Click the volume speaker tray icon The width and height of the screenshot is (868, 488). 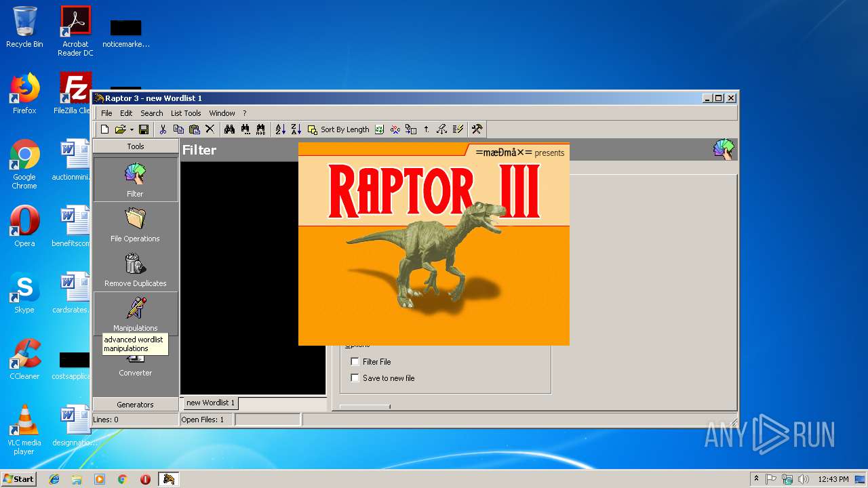click(x=804, y=479)
